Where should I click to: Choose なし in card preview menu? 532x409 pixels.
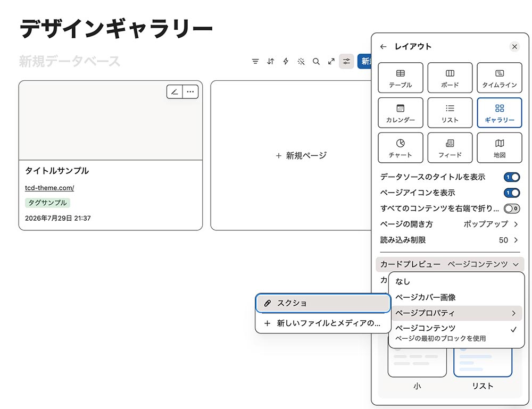tap(456, 281)
